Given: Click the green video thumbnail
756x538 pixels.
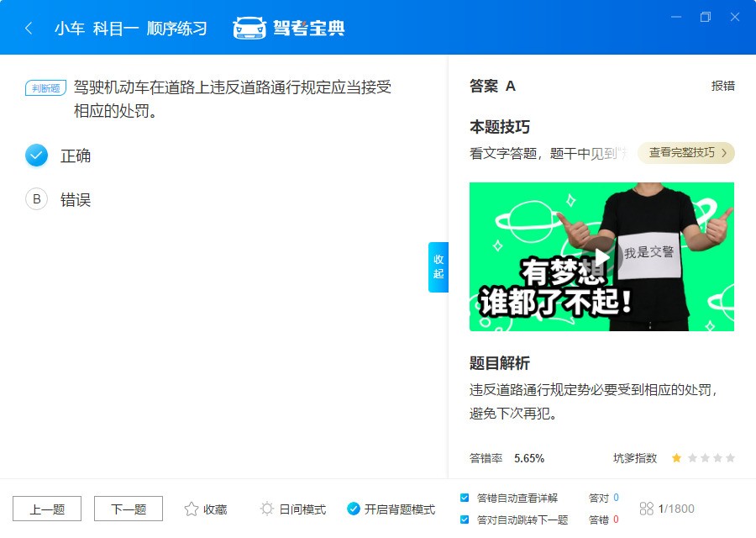Looking at the screenshot, I should tap(602, 256).
